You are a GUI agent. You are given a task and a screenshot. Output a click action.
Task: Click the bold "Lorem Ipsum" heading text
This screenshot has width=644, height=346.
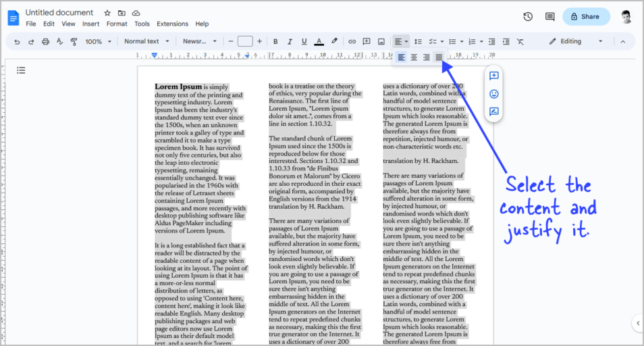[x=178, y=86]
